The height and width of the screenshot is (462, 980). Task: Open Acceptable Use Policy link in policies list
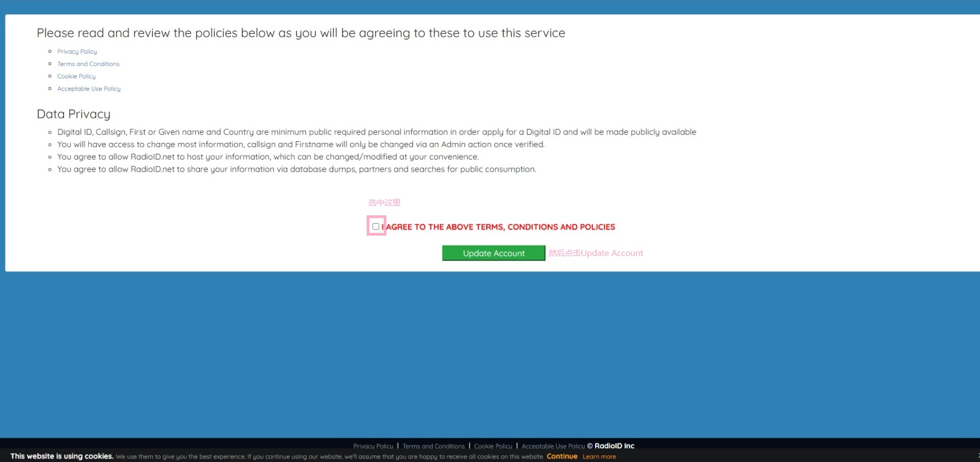coord(89,89)
